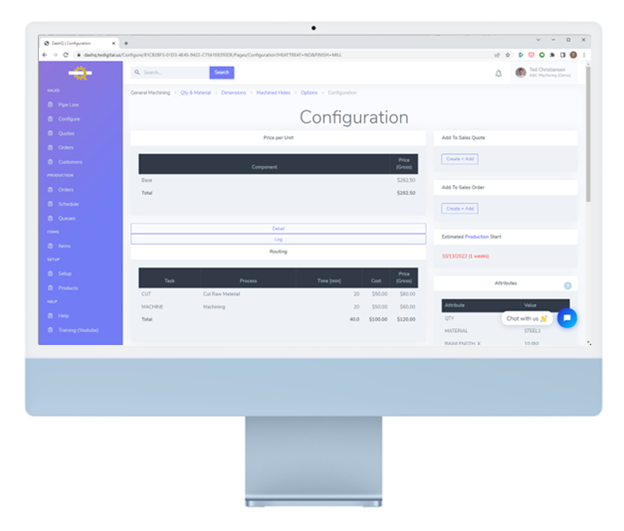Click the Setup icon in sidebar
The height and width of the screenshot is (531, 624).
(49, 273)
